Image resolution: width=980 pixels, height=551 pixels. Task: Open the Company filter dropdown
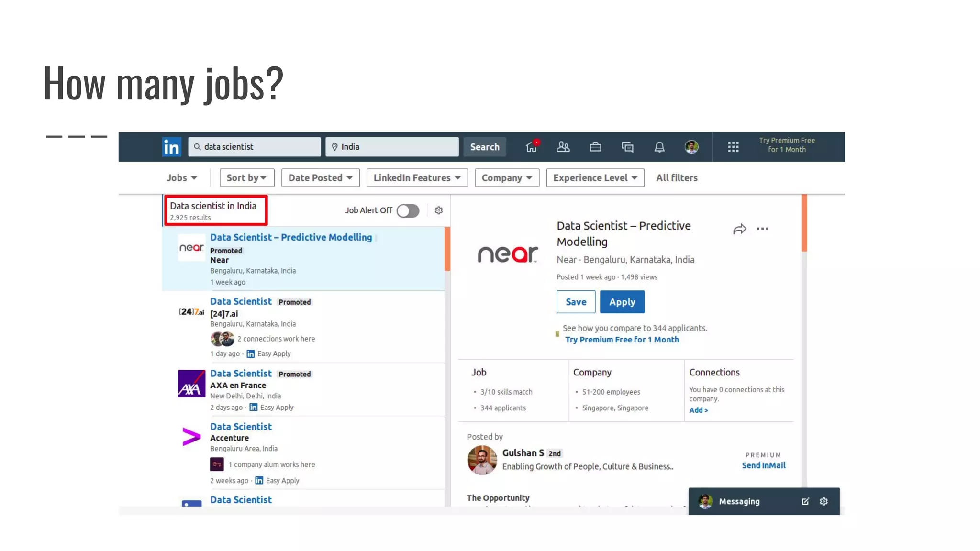click(507, 178)
